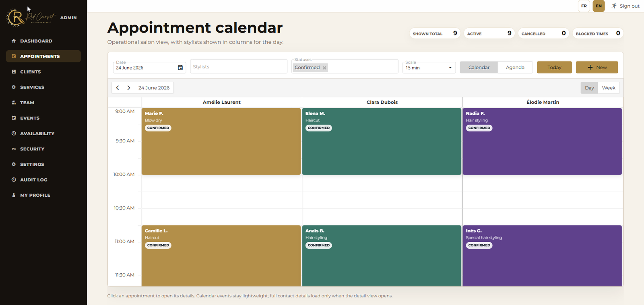Open the Stylists filter dropdown
The height and width of the screenshot is (305, 644).
point(239,66)
